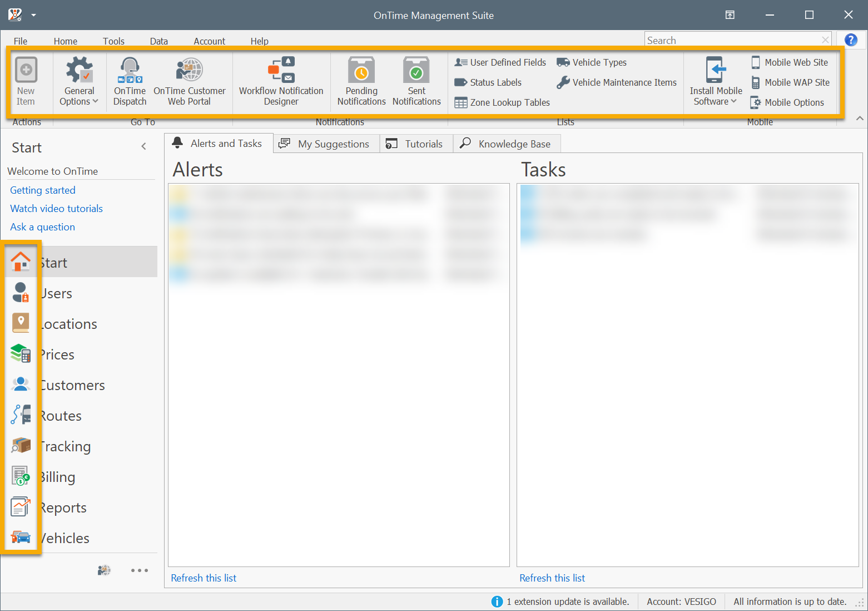Clear the Search field with X
Screen dimensions: 868x611
[x=826, y=40]
